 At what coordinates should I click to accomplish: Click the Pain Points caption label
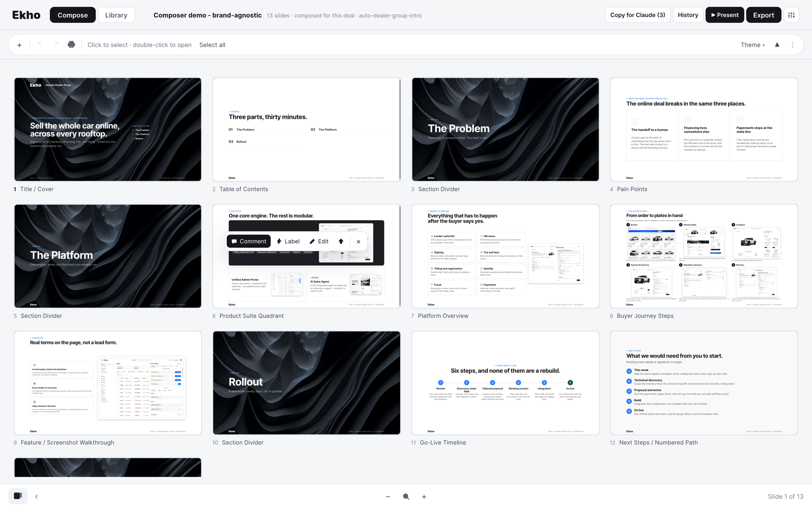pyautogui.click(x=632, y=189)
